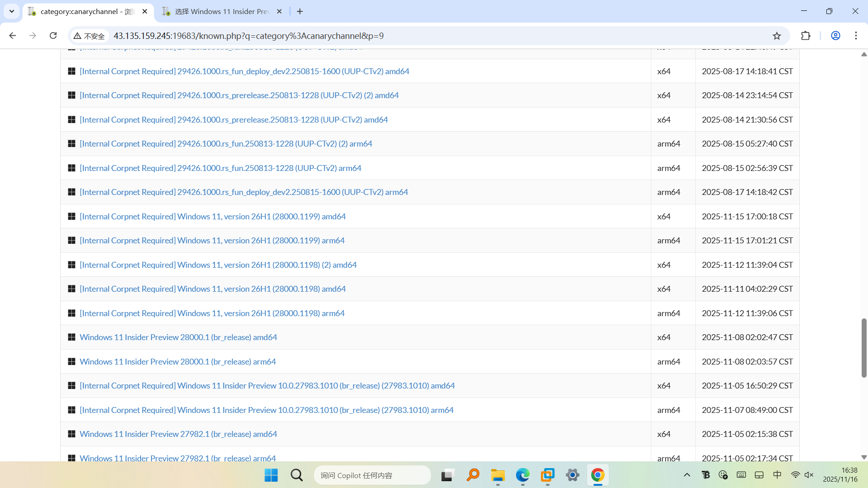Open the 26H1 (28000.1199) arm64 build link
Screen dimensions: 868x488
tap(212, 241)
